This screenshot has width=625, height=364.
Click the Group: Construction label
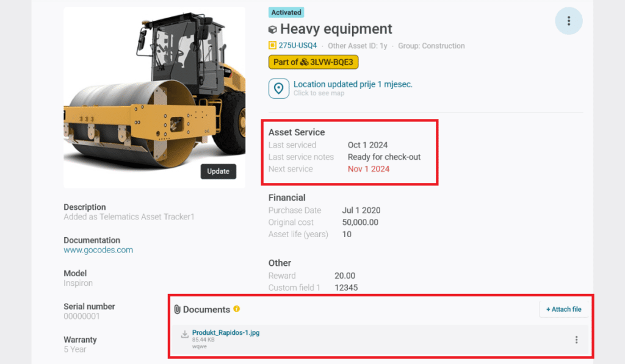pyautogui.click(x=431, y=46)
